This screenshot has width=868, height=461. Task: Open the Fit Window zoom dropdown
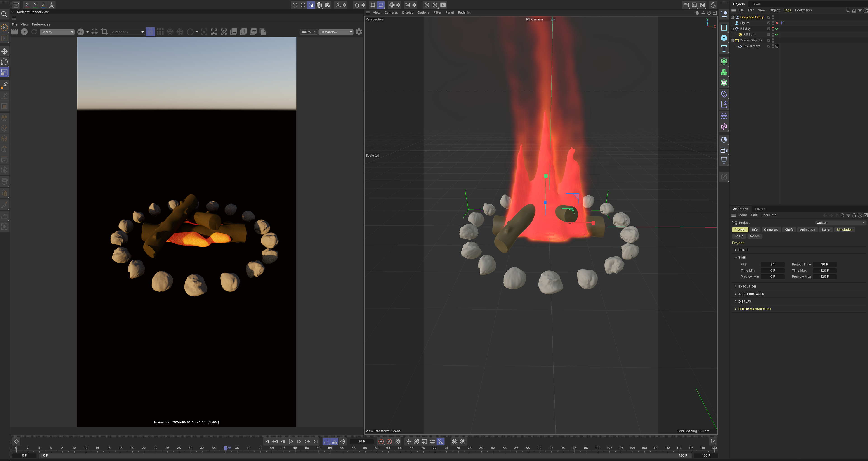[x=336, y=32]
